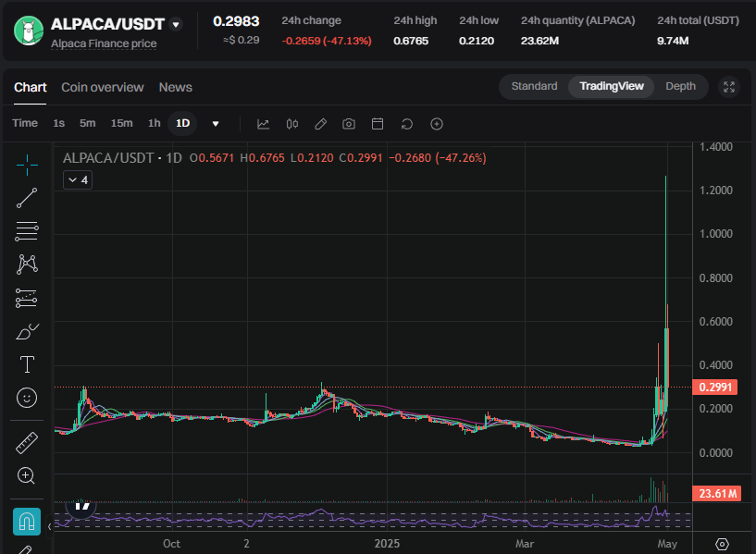This screenshot has height=554, width=756.
Task: Open the Coin overview tab
Action: click(x=102, y=87)
